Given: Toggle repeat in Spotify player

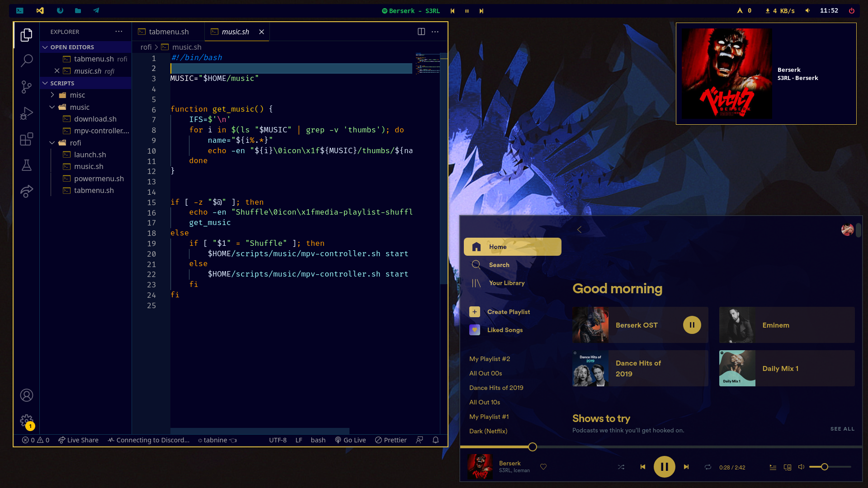Looking at the screenshot, I should click(x=708, y=467).
